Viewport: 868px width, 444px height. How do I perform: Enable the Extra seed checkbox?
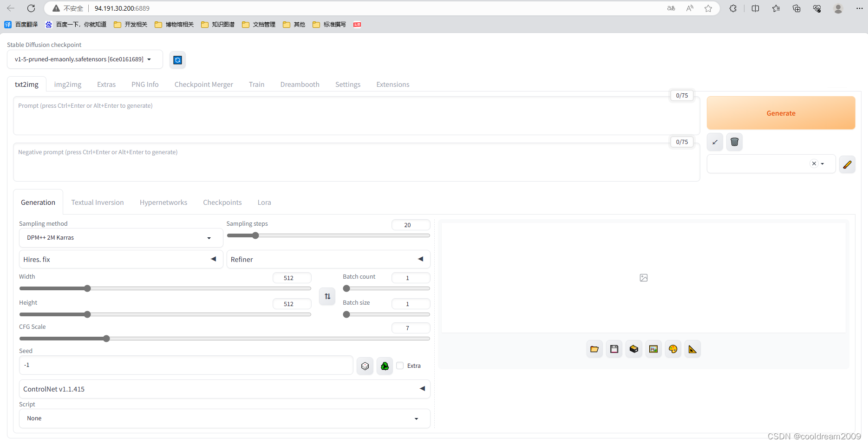click(400, 366)
